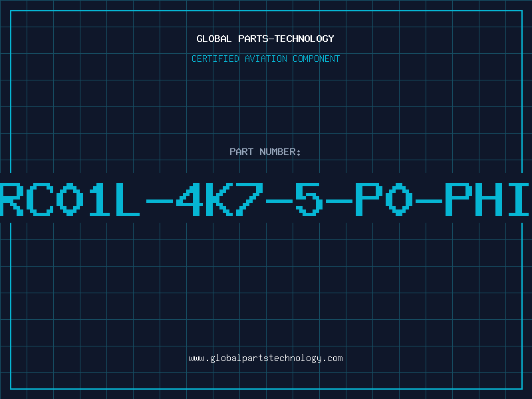The image size is (532, 399).
Task: Open the www.globalpartstechnology.com website link
Action: point(265,358)
